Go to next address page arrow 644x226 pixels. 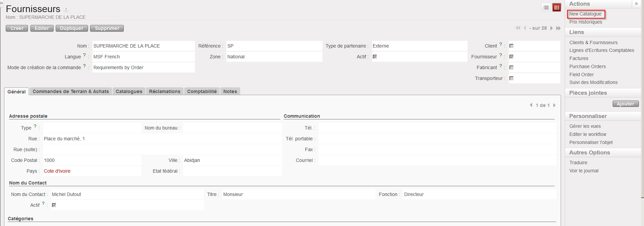[554, 105]
